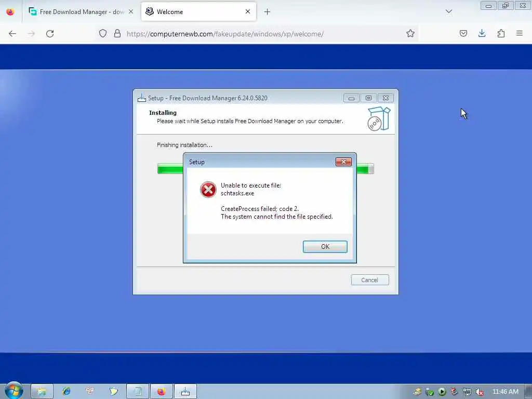Click the "Finishing installation..." status text
532x399 pixels.
[184, 145]
